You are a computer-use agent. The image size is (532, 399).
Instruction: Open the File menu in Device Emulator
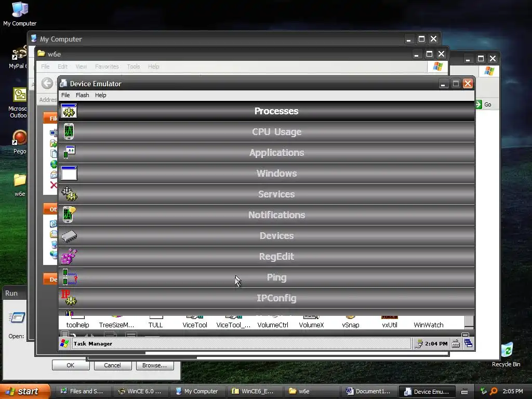pyautogui.click(x=65, y=95)
